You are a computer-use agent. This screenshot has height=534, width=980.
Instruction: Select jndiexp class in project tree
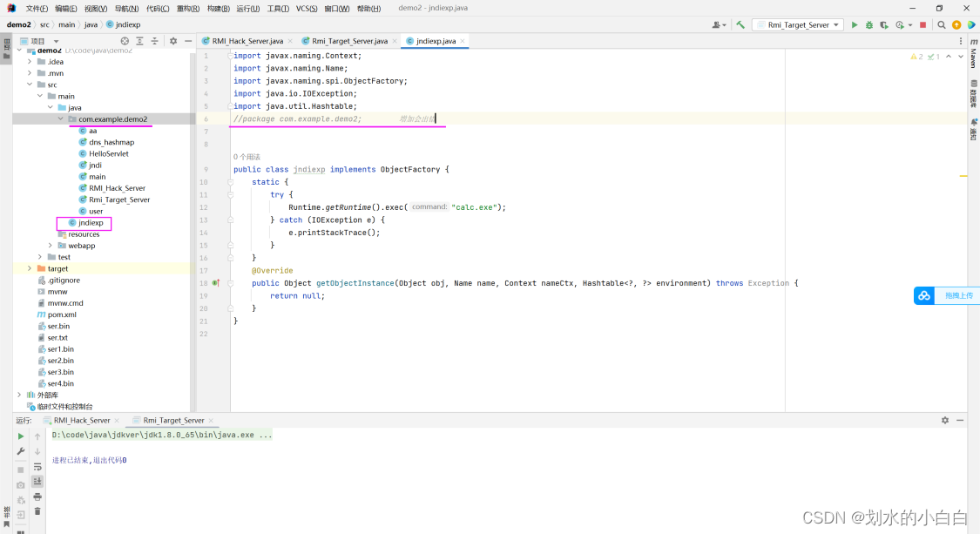(x=91, y=223)
